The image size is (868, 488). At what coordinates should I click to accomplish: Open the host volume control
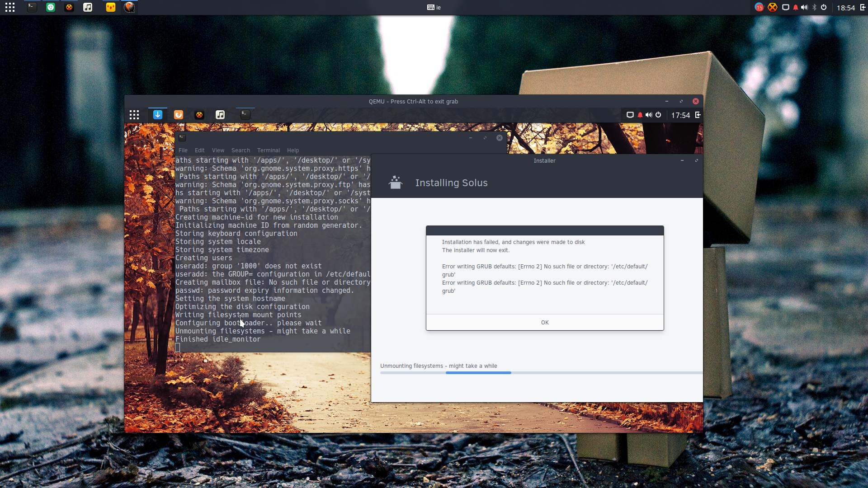pyautogui.click(x=804, y=7)
